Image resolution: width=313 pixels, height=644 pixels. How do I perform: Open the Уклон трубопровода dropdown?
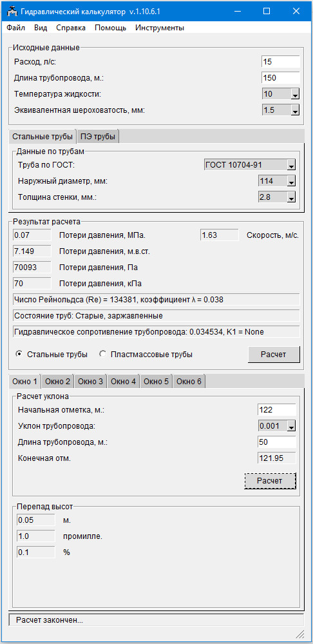(x=291, y=426)
